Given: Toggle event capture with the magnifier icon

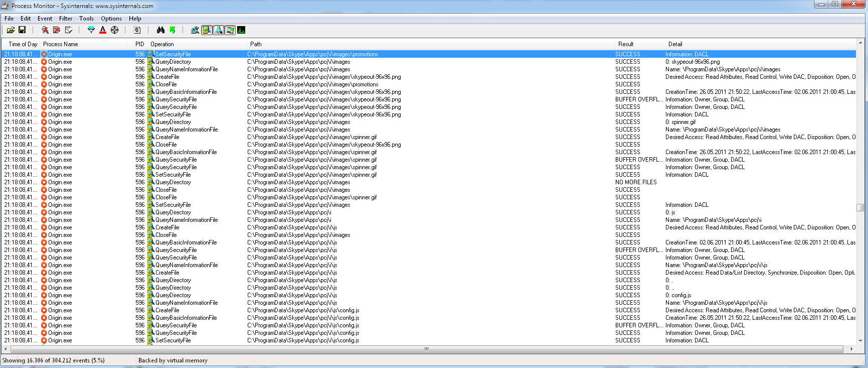Looking at the screenshot, I should (x=45, y=30).
